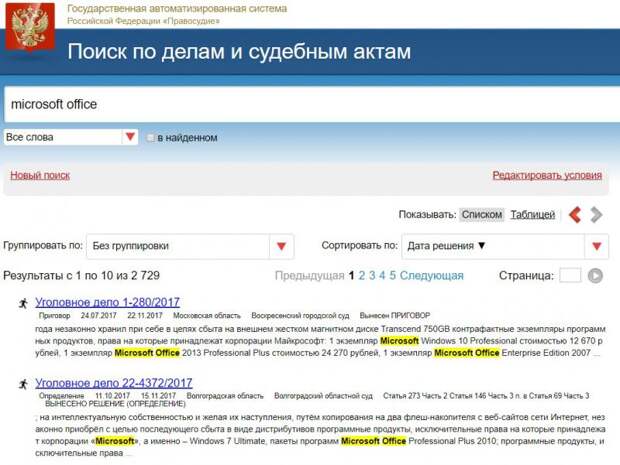Click the 'microsoft office' search field
This screenshot has width=620, height=465.
[x=312, y=104]
